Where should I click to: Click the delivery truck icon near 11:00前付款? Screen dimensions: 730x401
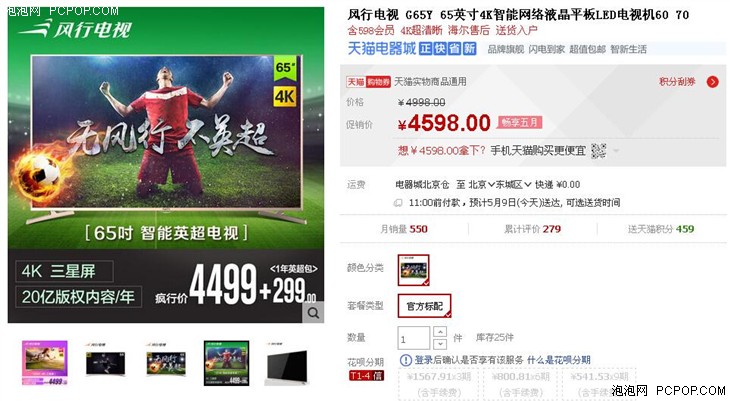398,203
